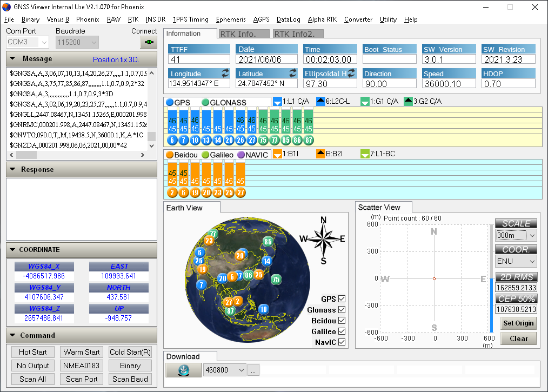Open the Alpha RTK menu
Viewport: 548px width, 392px height.
point(322,19)
